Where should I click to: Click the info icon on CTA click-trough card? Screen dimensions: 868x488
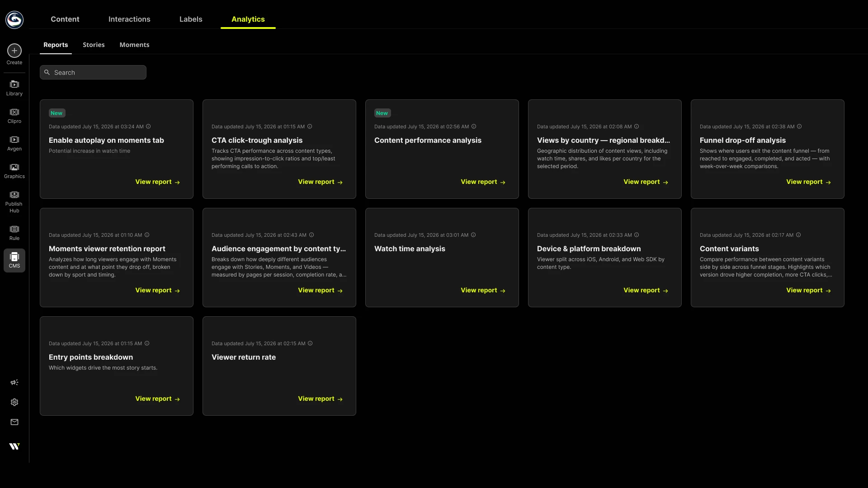click(x=310, y=127)
